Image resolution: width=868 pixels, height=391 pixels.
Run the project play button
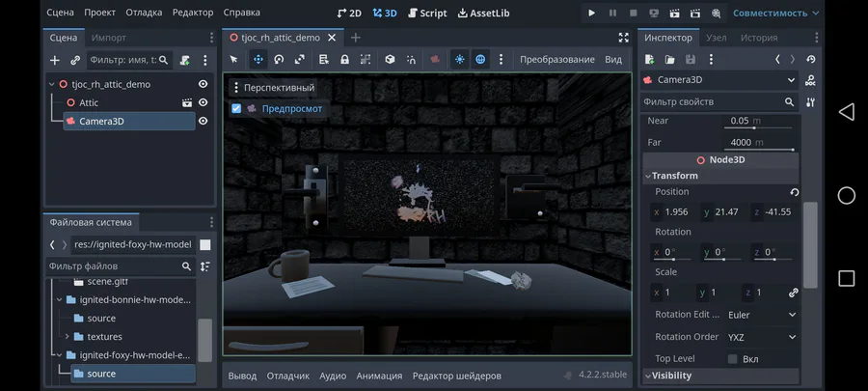tap(591, 13)
